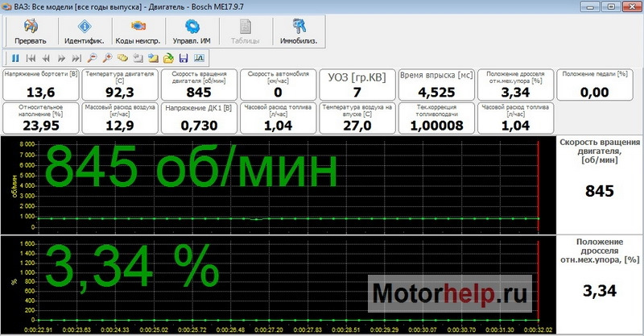
Task: Open a saved log via the green-arrow folder icon
Action: click(168, 58)
